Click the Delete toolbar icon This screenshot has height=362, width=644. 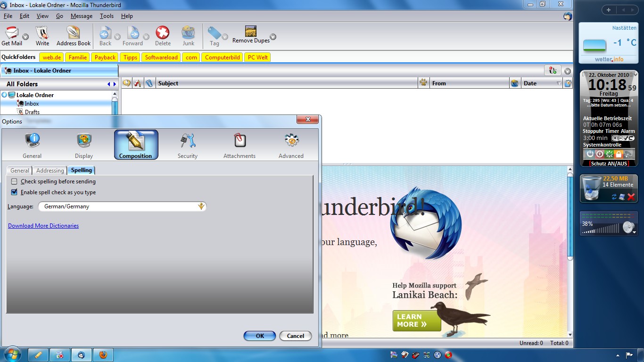click(x=163, y=36)
